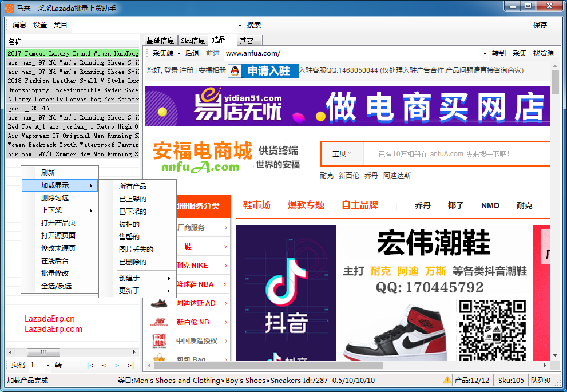Go to last page with >| button

tap(130, 365)
